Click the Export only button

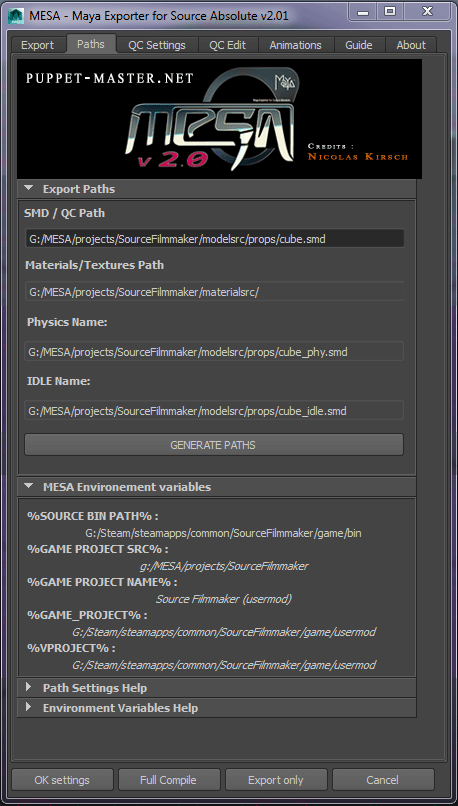pyautogui.click(x=276, y=780)
